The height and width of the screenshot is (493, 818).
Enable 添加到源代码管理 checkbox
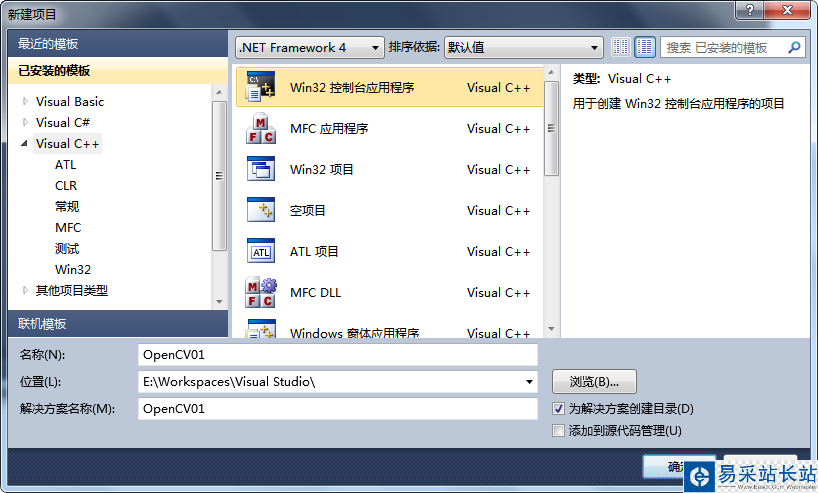(x=558, y=430)
